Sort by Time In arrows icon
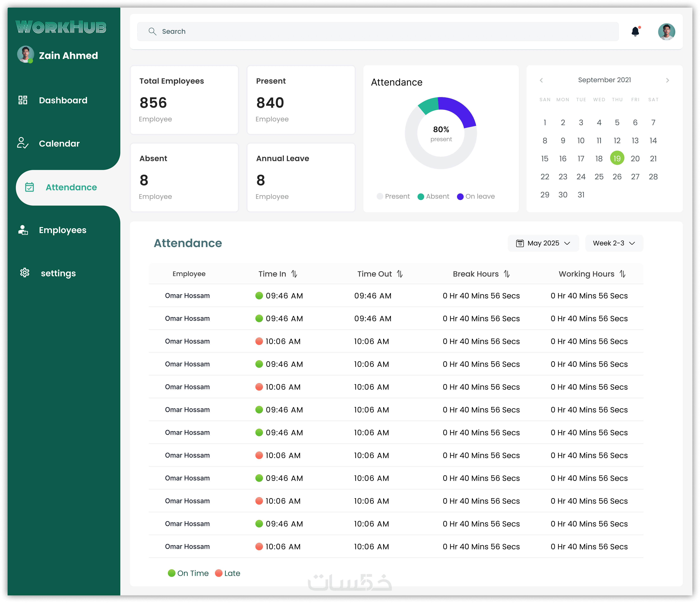The width and height of the screenshot is (700, 603). coord(294,274)
